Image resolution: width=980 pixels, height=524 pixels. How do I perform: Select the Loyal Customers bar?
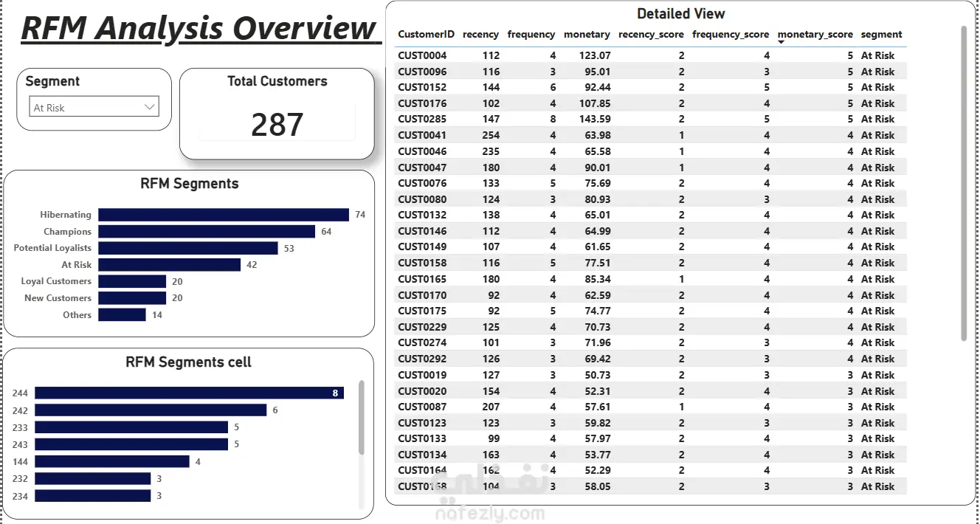[x=132, y=281]
